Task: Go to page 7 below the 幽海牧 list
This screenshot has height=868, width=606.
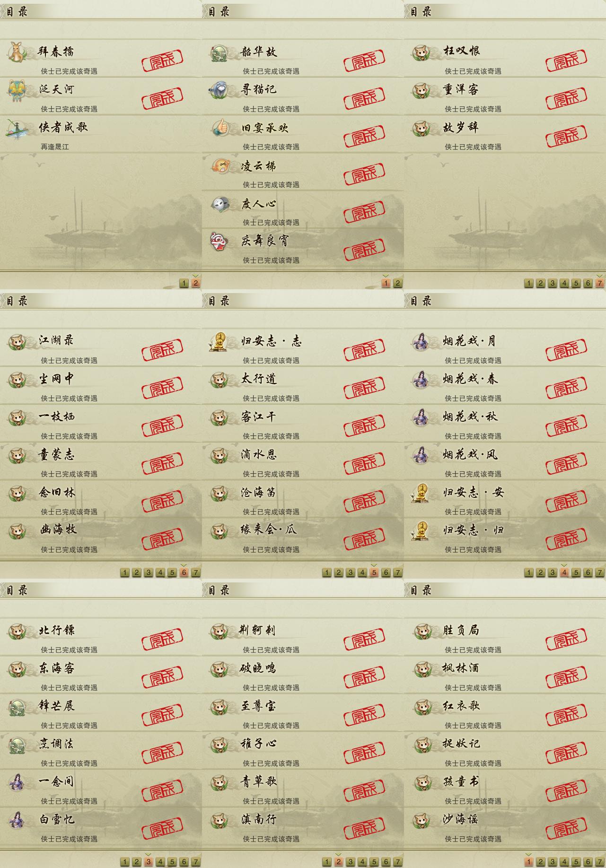Action: pyautogui.click(x=196, y=573)
